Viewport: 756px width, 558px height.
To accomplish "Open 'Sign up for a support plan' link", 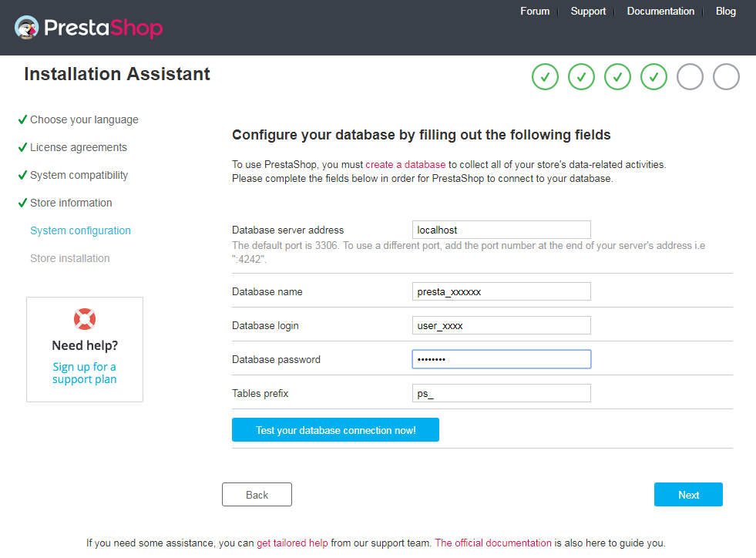I will (x=84, y=373).
